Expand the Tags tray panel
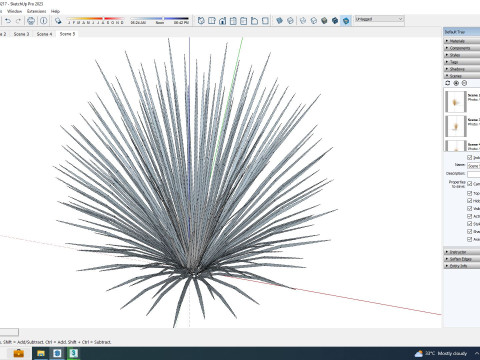Viewport: 480px width, 360px height. [x=462, y=62]
